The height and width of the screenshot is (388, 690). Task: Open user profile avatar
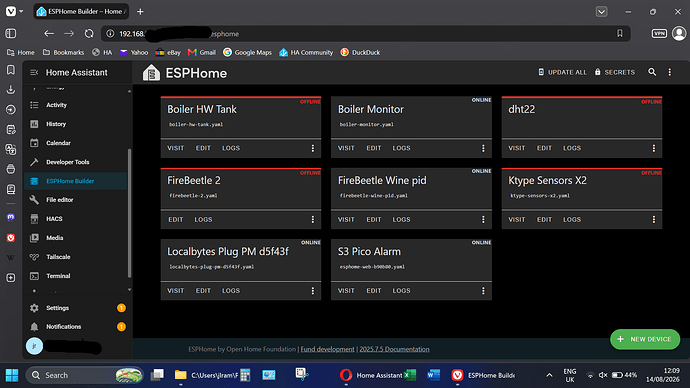point(34,346)
